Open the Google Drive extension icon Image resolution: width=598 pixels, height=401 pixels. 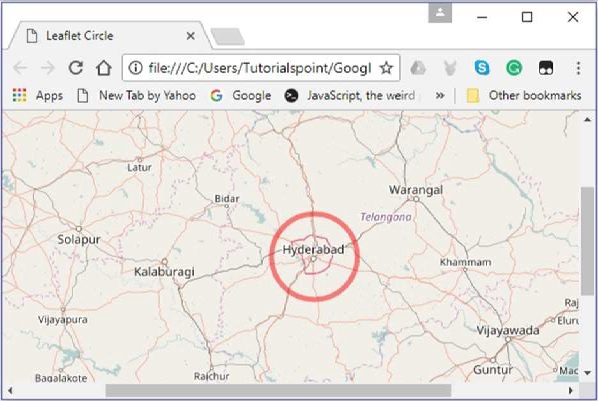coord(418,68)
